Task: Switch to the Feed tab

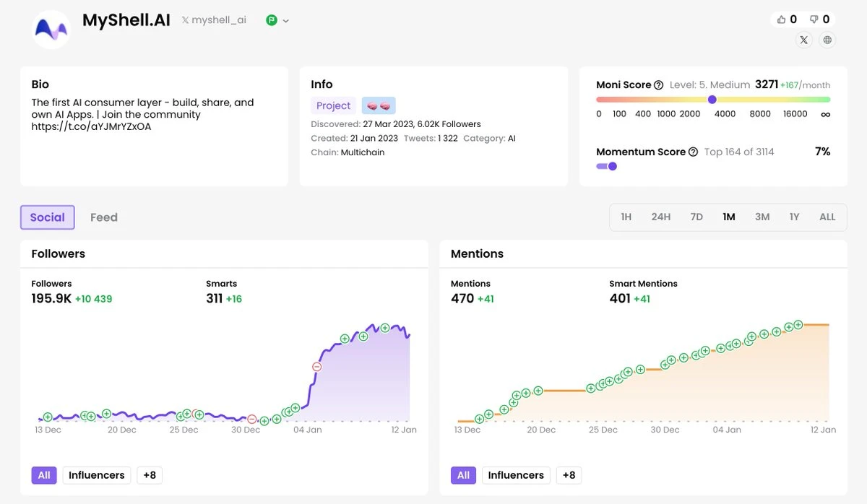Action: point(104,217)
